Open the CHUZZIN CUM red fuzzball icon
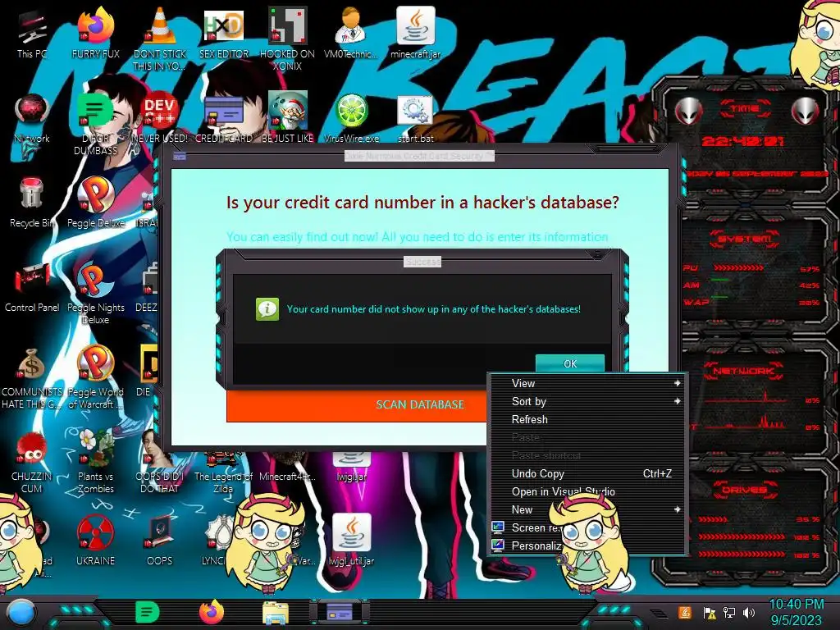Image resolution: width=840 pixels, height=630 pixels. tap(32, 462)
